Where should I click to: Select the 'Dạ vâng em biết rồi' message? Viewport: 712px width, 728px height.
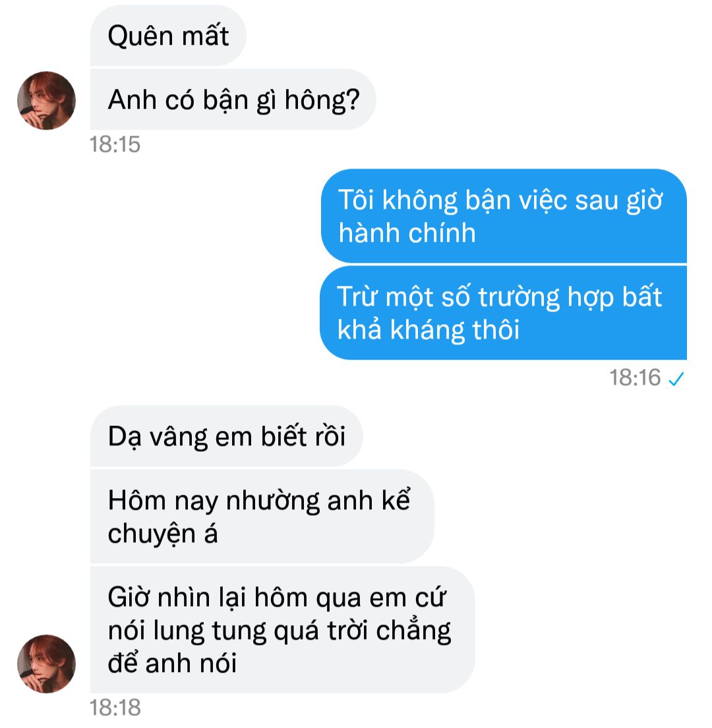point(227,436)
